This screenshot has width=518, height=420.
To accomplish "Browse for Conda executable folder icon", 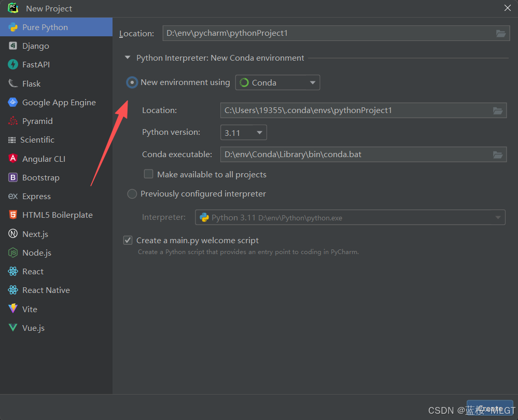I will (x=498, y=155).
